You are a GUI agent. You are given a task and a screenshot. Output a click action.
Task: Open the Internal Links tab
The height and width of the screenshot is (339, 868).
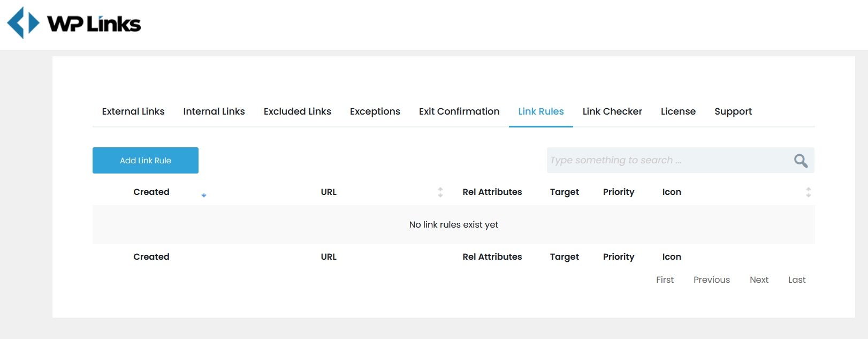click(x=214, y=111)
